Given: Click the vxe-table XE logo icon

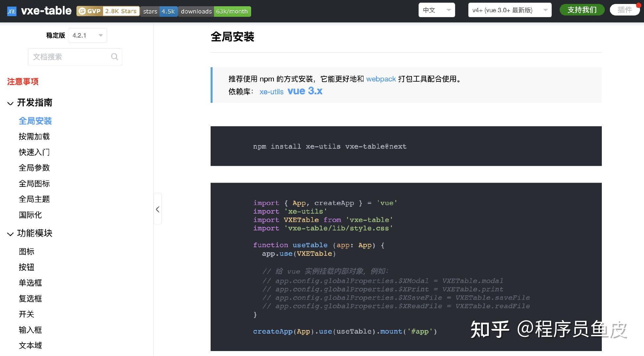Looking at the screenshot, I should point(12,11).
